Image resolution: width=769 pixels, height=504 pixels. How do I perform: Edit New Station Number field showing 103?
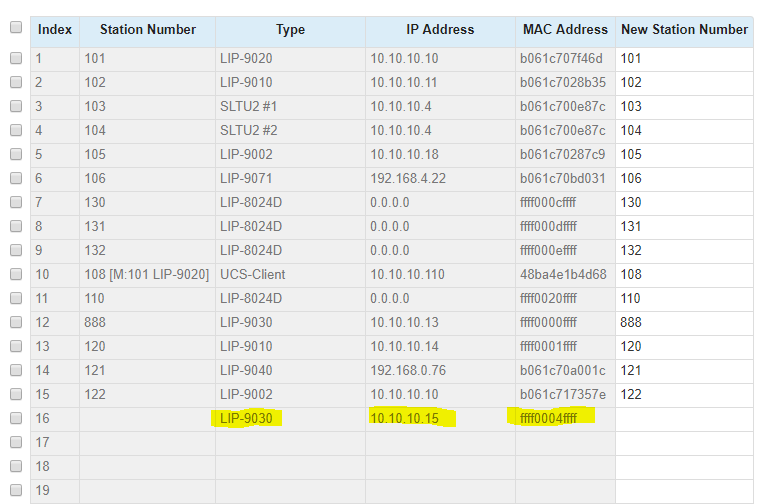(684, 107)
